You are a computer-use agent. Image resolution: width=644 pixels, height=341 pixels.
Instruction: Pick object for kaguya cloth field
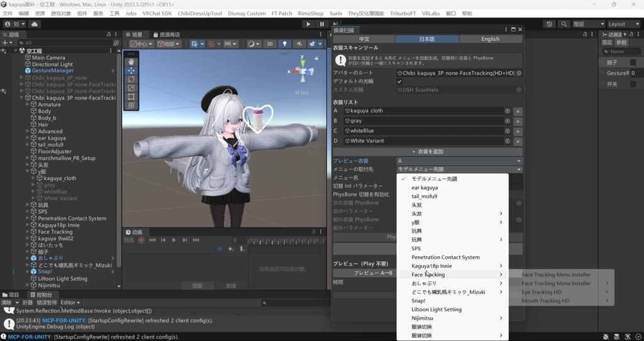point(508,111)
